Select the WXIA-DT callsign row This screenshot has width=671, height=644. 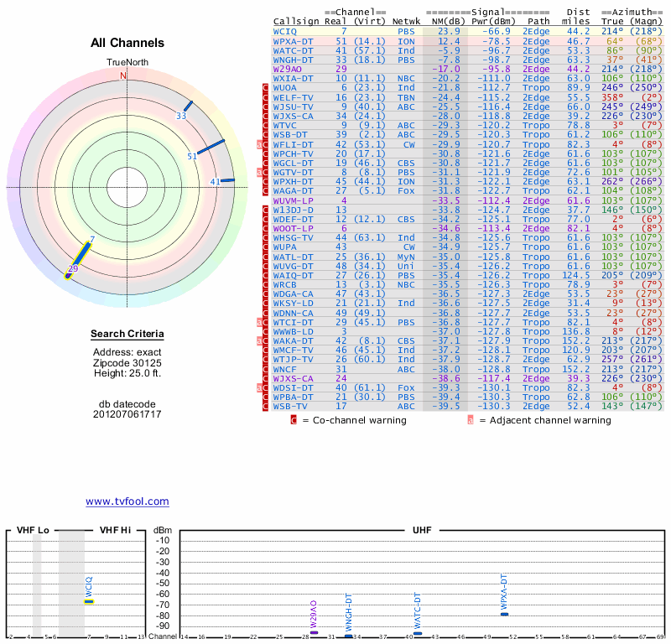[292, 79]
